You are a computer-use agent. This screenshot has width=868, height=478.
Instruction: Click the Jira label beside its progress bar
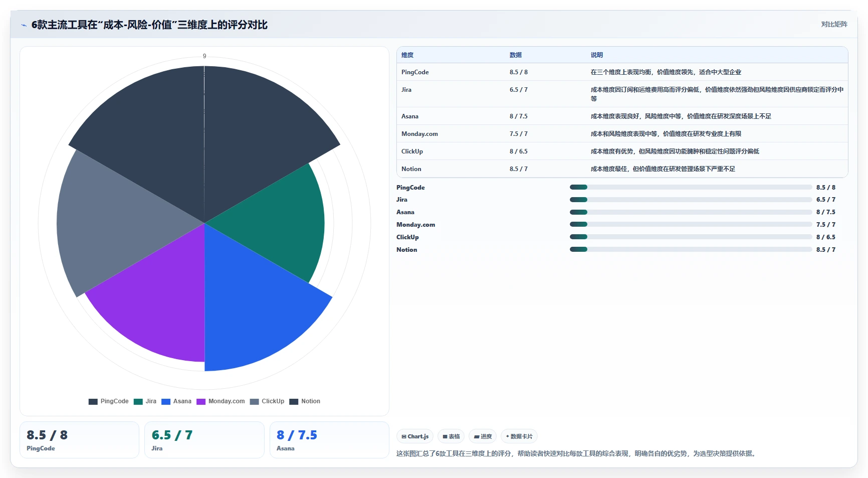(x=402, y=200)
